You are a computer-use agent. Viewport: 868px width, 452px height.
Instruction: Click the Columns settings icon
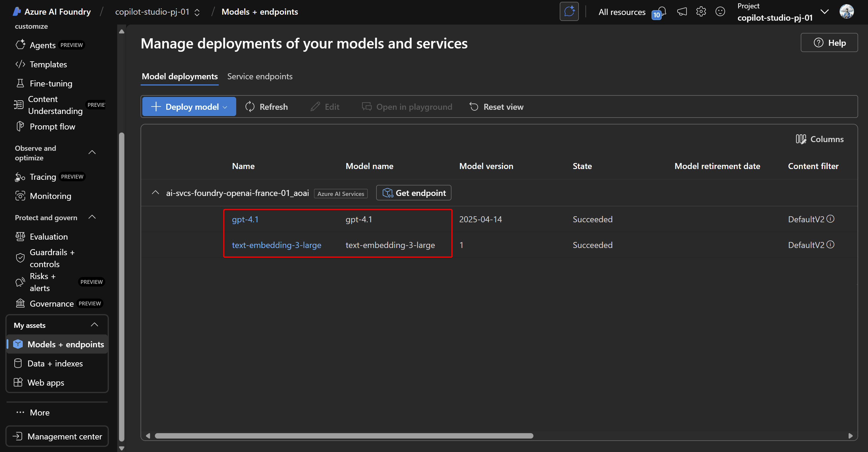801,139
